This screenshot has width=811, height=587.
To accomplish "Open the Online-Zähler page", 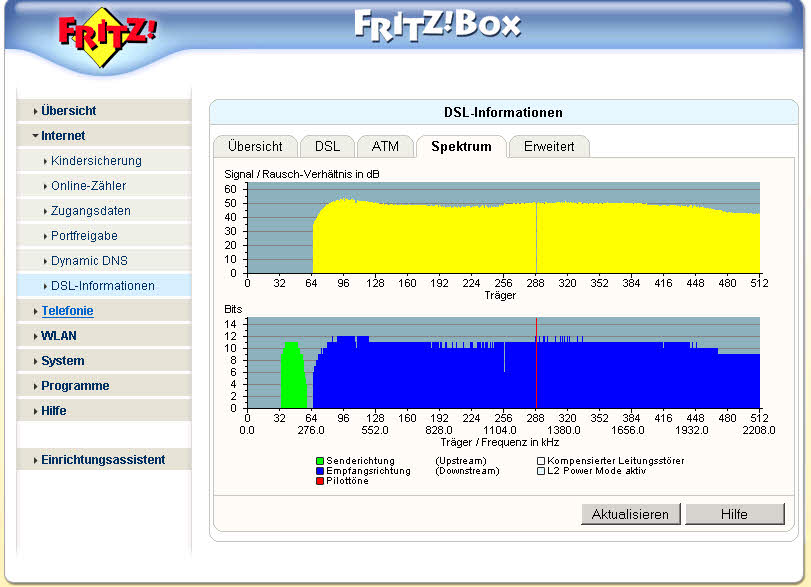I will coord(104,186).
